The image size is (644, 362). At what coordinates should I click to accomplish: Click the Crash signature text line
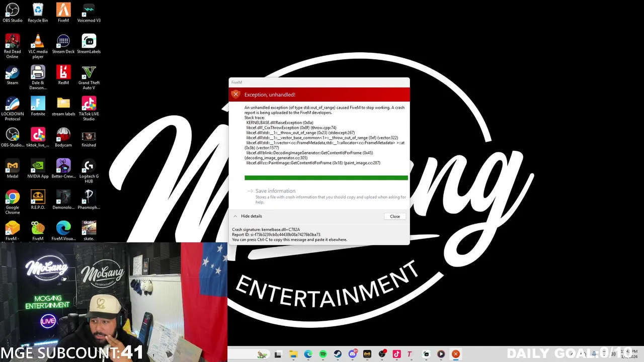coord(266,230)
